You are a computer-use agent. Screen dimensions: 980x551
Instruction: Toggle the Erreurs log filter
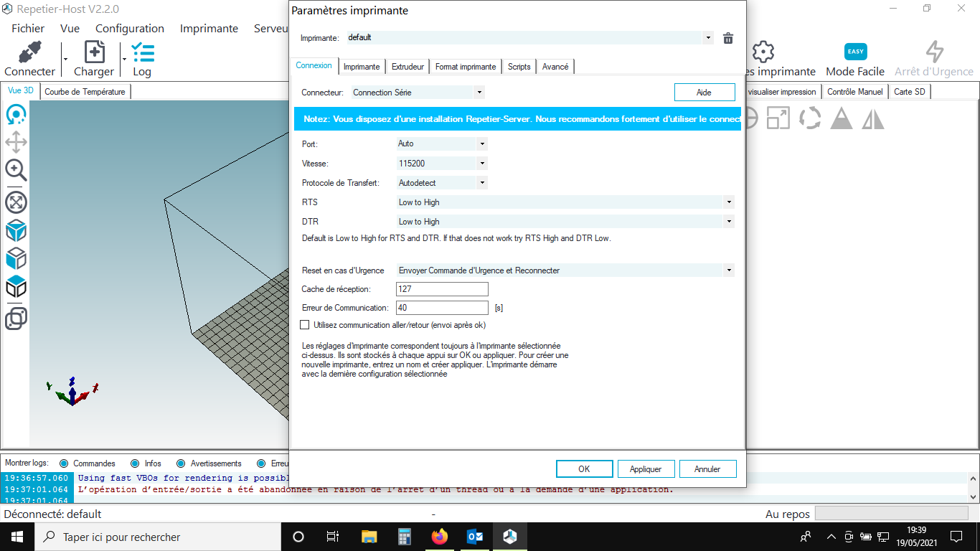(x=262, y=463)
